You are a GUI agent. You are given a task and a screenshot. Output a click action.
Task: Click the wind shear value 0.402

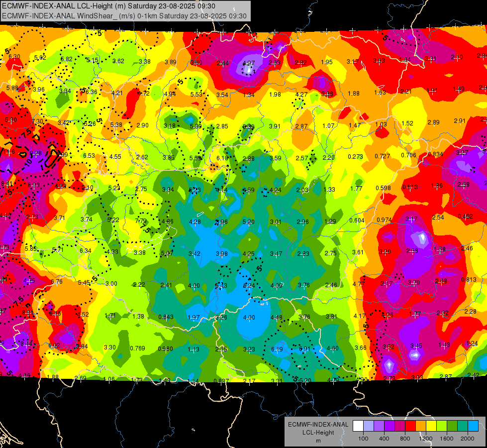pos(465,217)
